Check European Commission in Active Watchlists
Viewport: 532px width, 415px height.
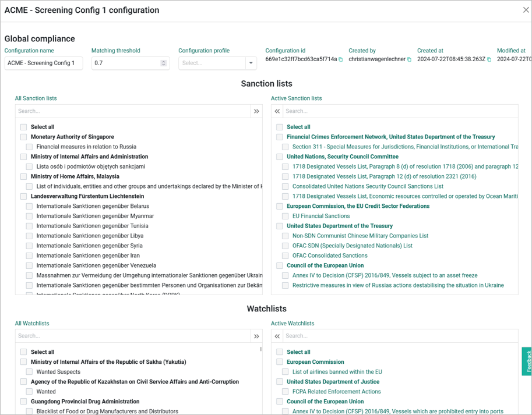tap(280, 362)
